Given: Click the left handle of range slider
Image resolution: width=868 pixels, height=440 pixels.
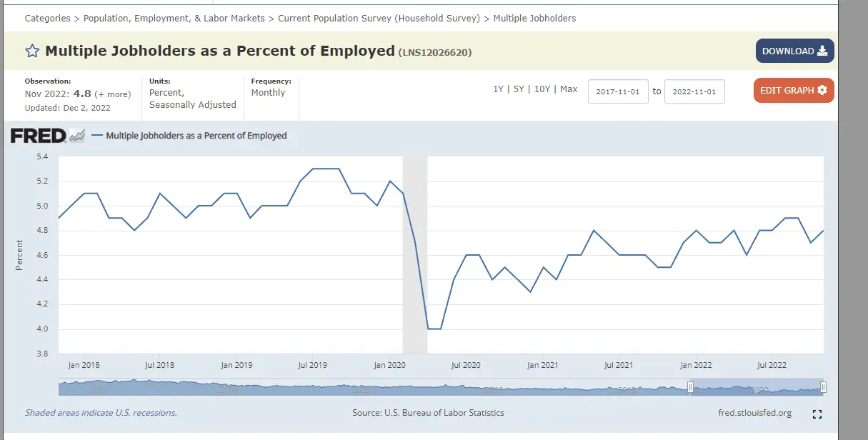Looking at the screenshot, I should click(690, 387).
